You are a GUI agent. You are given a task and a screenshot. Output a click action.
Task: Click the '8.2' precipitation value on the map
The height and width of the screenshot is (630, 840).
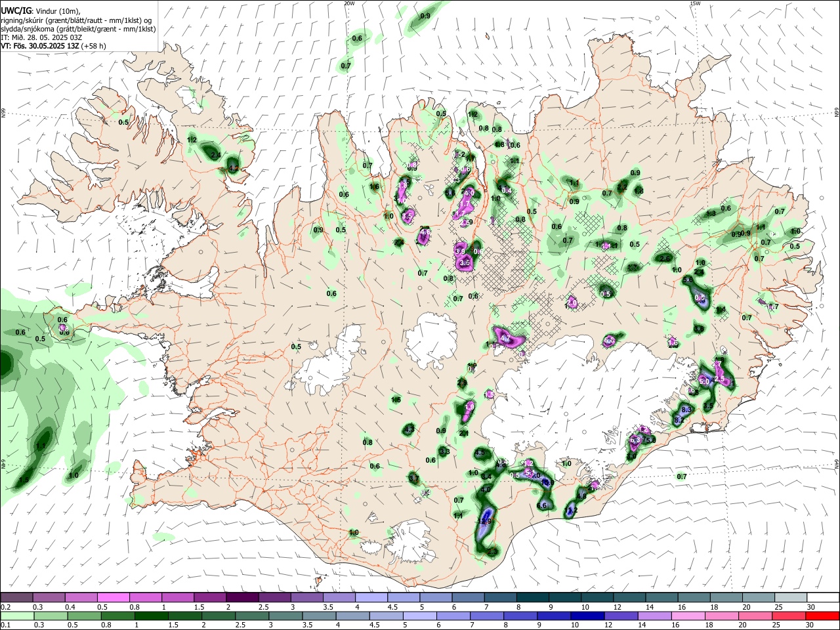(x=679, y=420)
